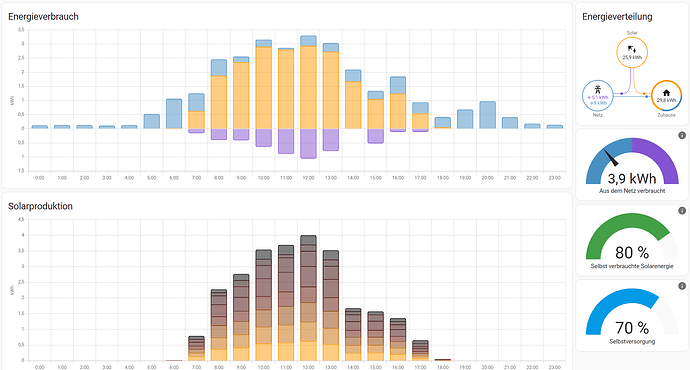The width and height of the screenshot is (690, 370).
Task: Click the 'Zuhause' label under home circle
Action: click(x=666, y=115)
